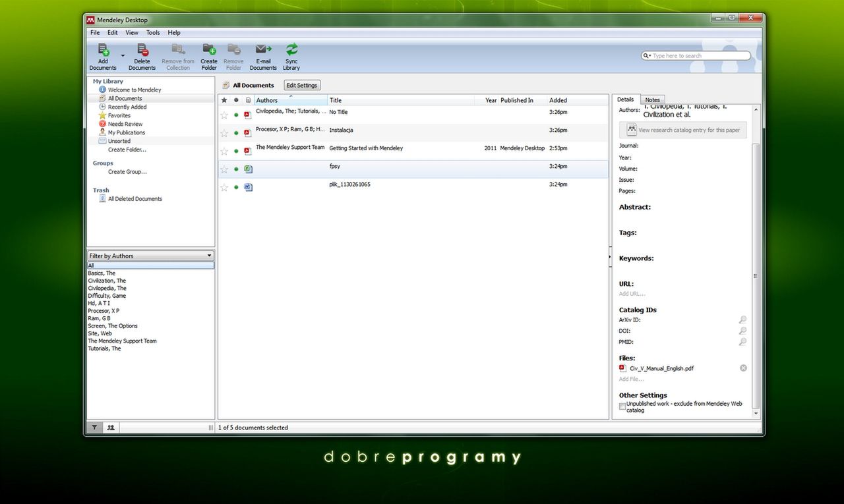
Task: Open Recently Added list
Action: (127, 107)
